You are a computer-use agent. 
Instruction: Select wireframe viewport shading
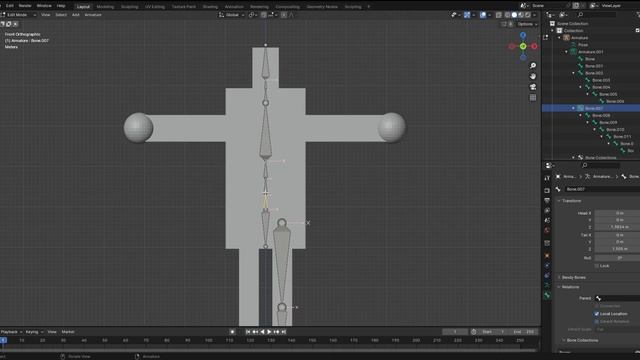507,15
